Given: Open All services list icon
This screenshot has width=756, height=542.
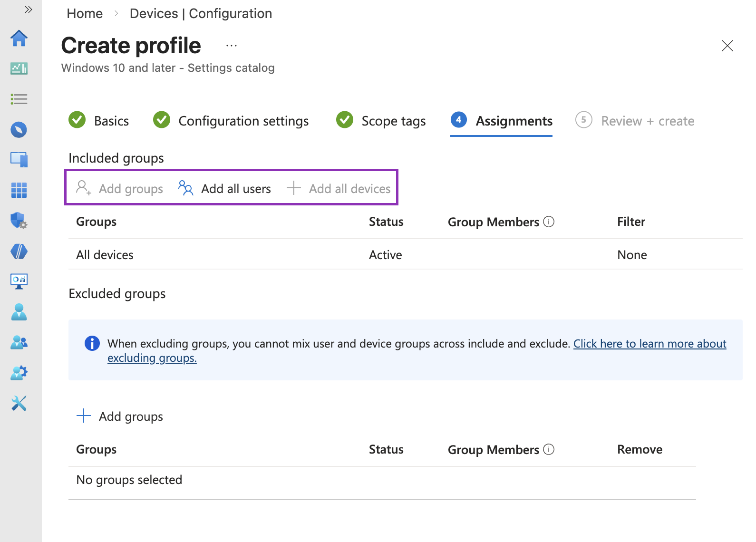Looking at the screenshot, I should coord(19,99).
